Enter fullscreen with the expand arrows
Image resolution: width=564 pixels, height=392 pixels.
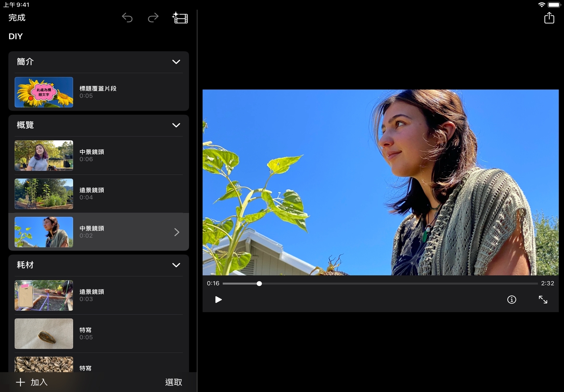pos(543,299)
